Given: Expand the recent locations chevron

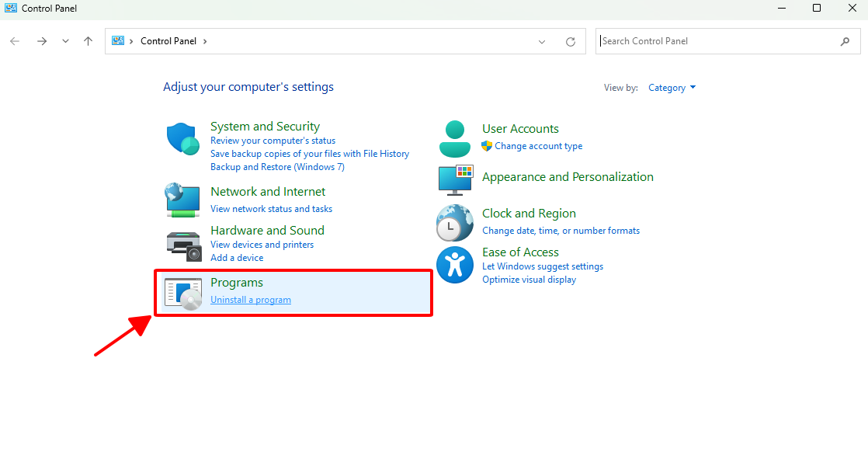Looking at the screenshot, I should (x=65, y=41).
